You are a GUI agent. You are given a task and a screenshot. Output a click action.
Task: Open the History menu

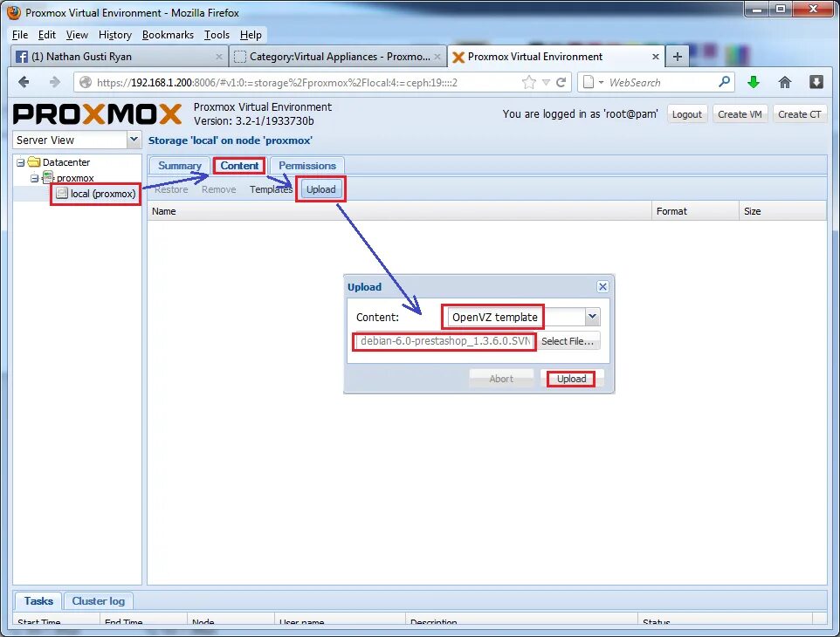click(x=114, y=35)
